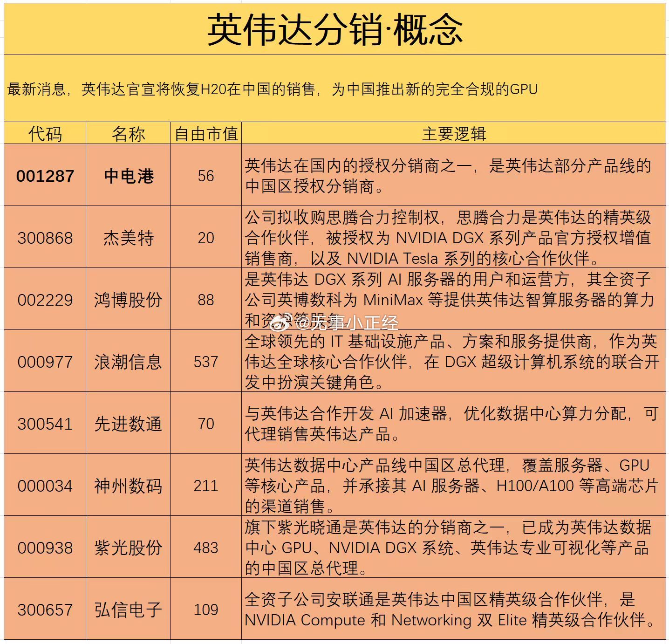This screenshot has height=644, width=669.
Task: Click the 浪潮信息 description about IT 基础设施
Action: (x=454, y=361)
